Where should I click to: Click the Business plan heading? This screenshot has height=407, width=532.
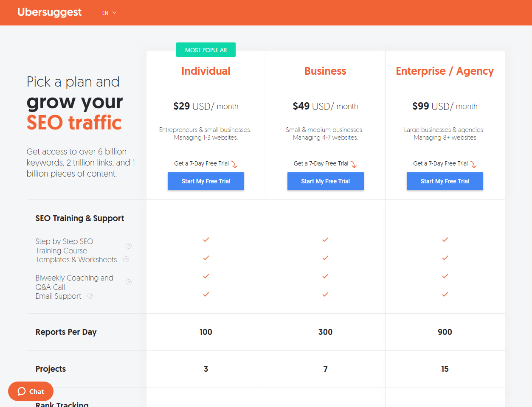coord(325,71)
